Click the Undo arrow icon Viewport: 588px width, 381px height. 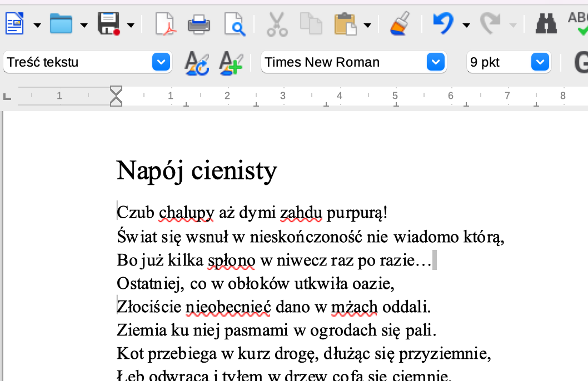[444, 23]
